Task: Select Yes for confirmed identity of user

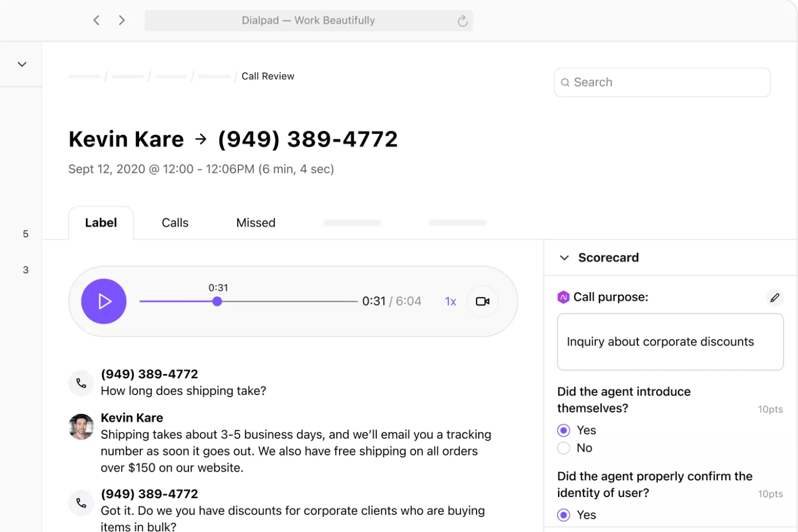Action: point(563,515)
